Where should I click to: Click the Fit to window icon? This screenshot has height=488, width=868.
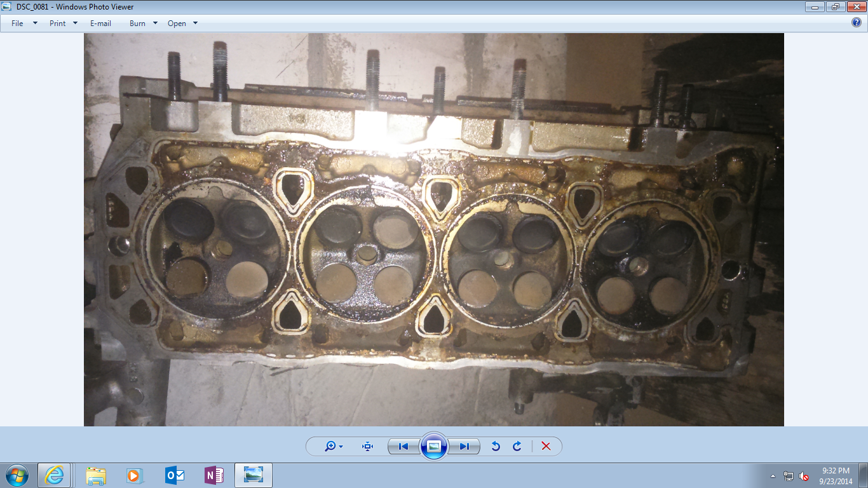click(367, 446)
